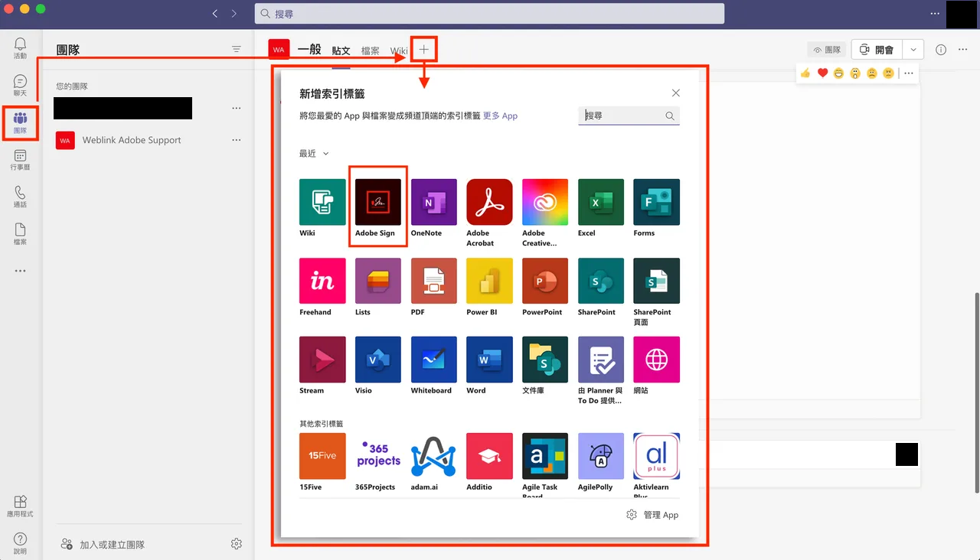The height and width of the screenshot is (560, 980).
Task: Open the Wiki channel tab
Action: (399, 51)
